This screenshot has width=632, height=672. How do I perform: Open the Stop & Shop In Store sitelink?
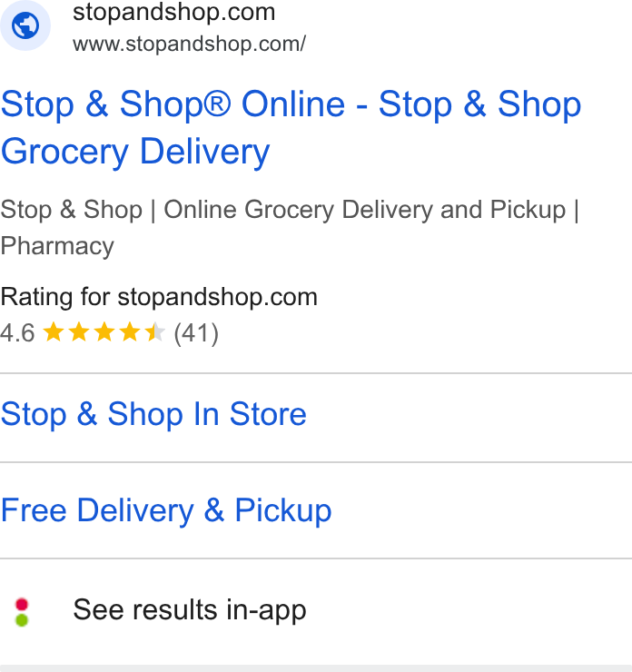(153, 414)
